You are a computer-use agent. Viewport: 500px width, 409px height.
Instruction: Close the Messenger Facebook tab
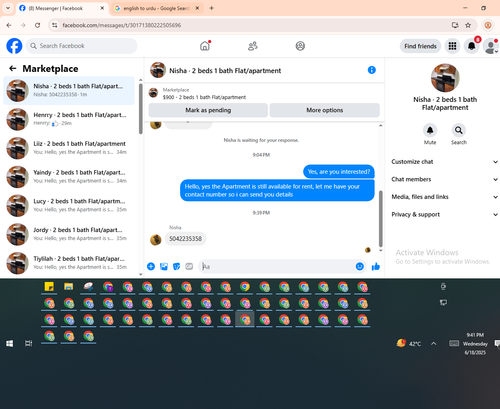(102, 8)
